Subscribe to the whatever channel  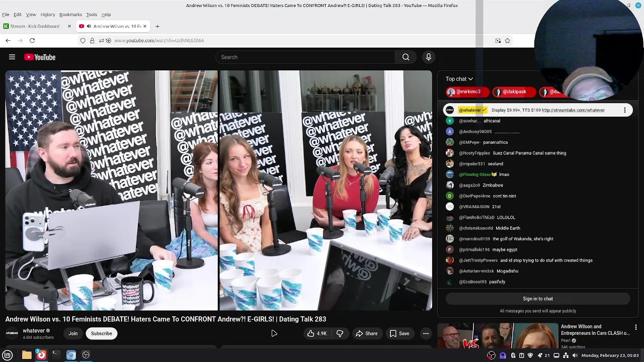(101, 333)
